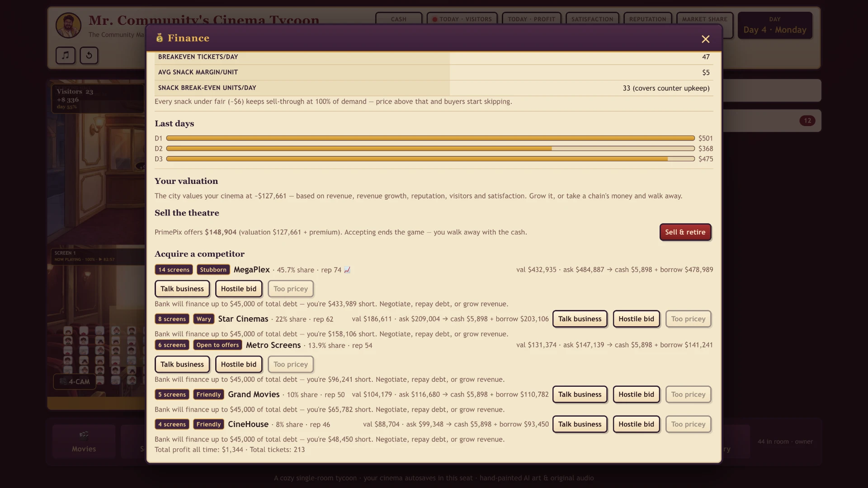
Task: Click the Today Visitors stat box
Action: coord(462,19)
